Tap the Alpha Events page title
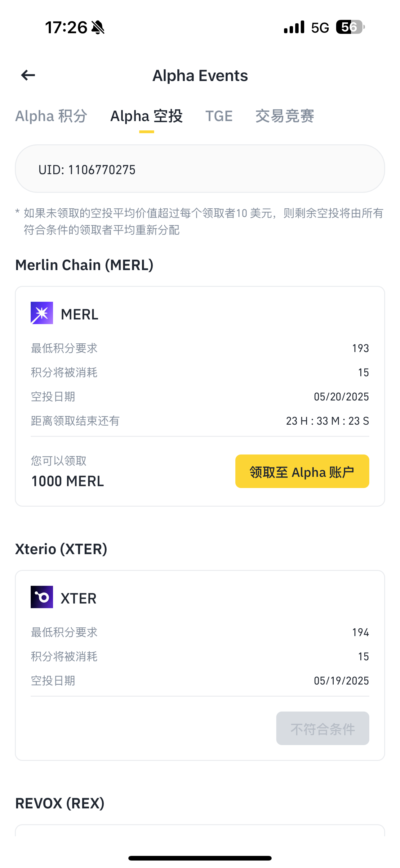Viewport: 400px width, 868px height. pyautogui.click(x=200, y=75)
